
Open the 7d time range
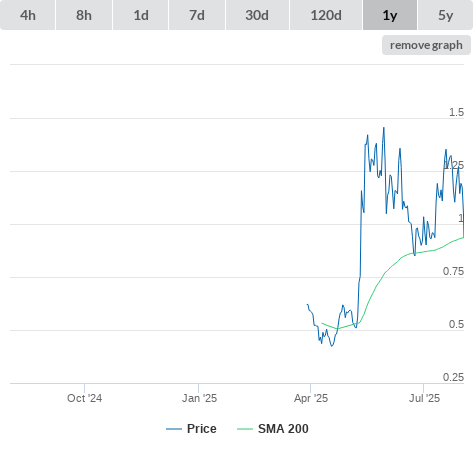[197, 15]
